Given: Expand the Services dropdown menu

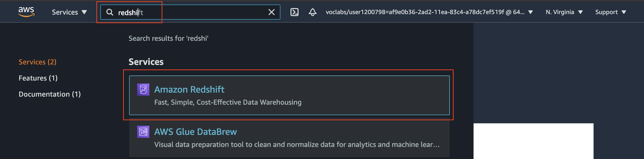Looking at the screenshot, I should (x=69, y=12).
